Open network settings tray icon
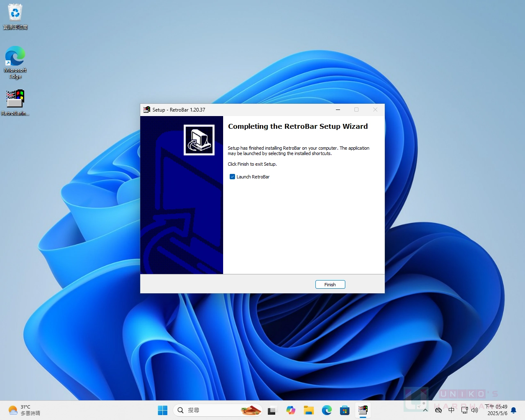Viewport: 525px width, 420px height. point(464,410)
